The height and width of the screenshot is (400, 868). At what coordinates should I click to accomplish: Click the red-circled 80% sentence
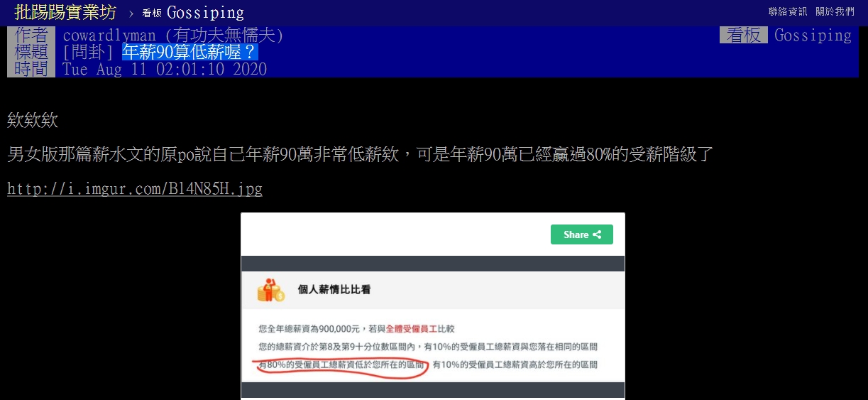pyautogui.click(x=341, y=365)
